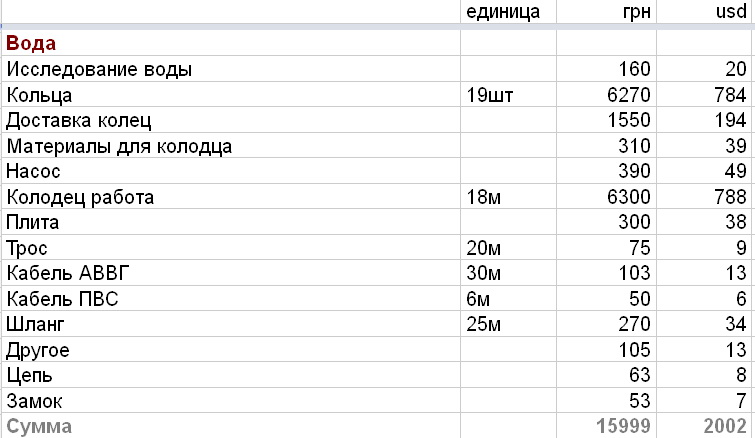
Task: Select the Вода heading cell
Action: [x=231, y=43]
